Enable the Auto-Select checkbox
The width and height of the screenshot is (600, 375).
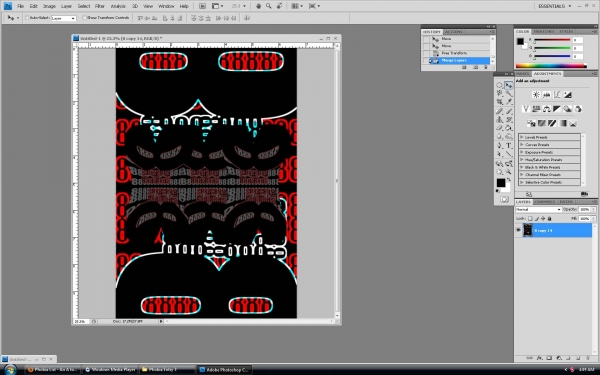click(27, 18)
